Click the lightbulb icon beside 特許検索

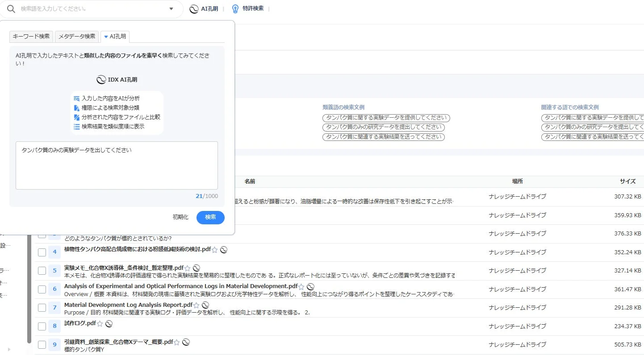coord(234,8)
